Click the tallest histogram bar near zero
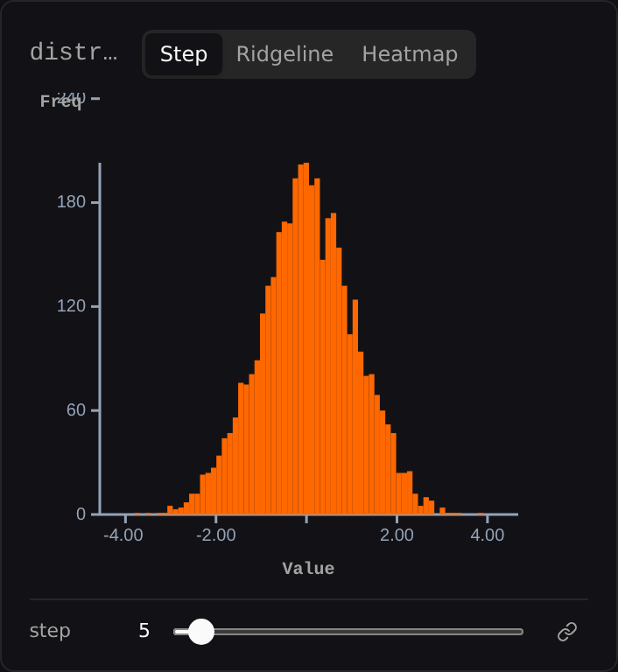Screen dimensions: 618x672 [x=306, y=339]
